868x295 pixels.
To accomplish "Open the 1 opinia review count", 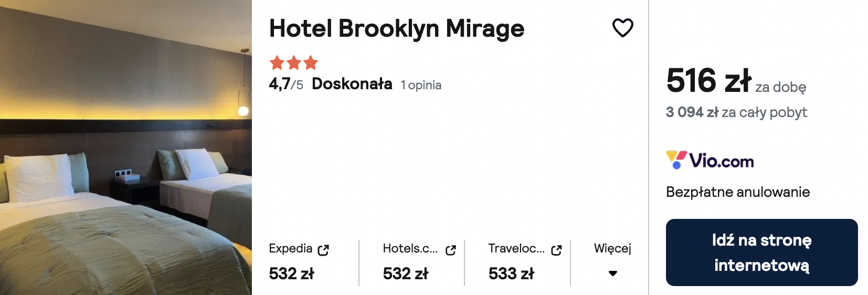I will point(421,85).
